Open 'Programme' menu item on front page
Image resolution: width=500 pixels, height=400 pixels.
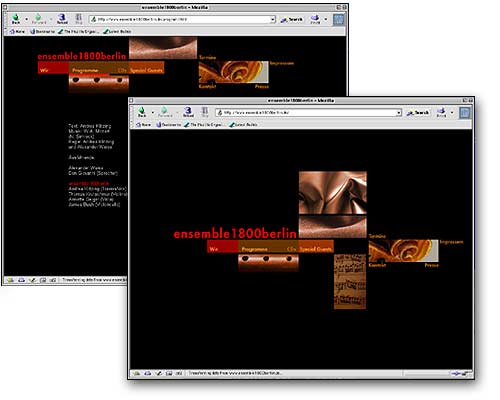254,249
